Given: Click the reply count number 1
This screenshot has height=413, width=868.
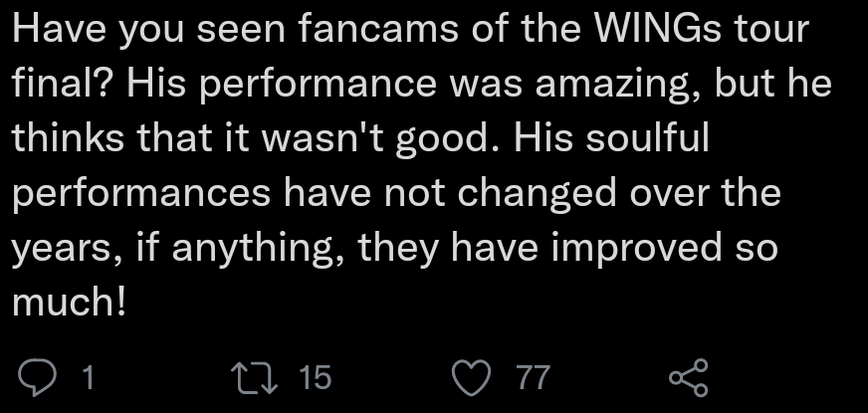Looking at the screenshot, I should [87, 377].
